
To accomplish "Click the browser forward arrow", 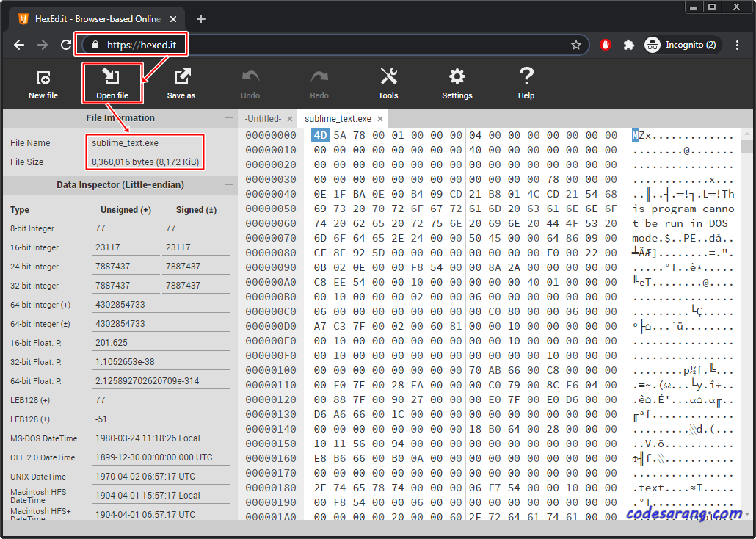I will (43, 45).
